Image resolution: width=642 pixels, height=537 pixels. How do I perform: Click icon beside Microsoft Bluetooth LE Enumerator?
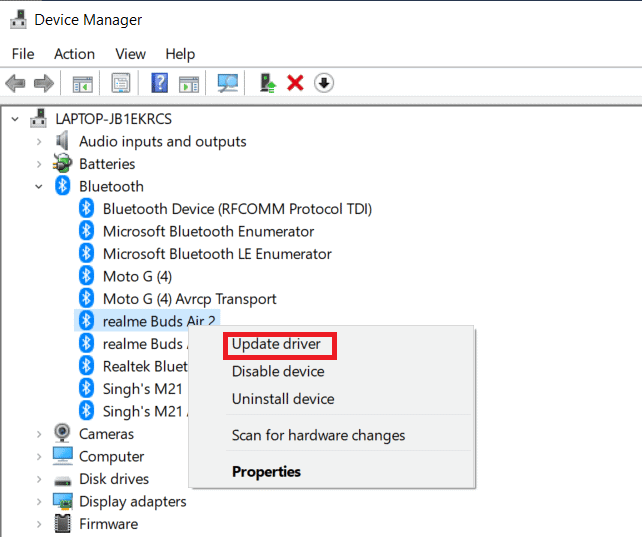(86, 253)
